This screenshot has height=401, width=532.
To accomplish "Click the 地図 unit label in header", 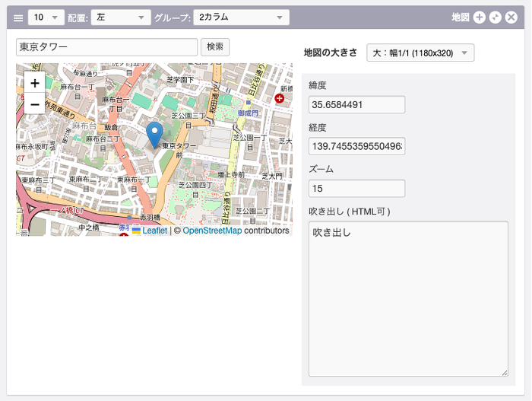I will click(461, 18).
